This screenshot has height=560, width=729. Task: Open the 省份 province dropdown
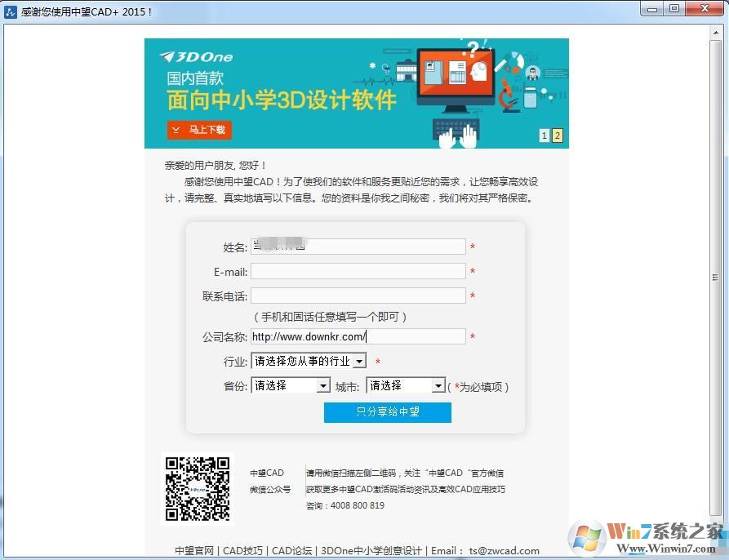pos(323,384)
